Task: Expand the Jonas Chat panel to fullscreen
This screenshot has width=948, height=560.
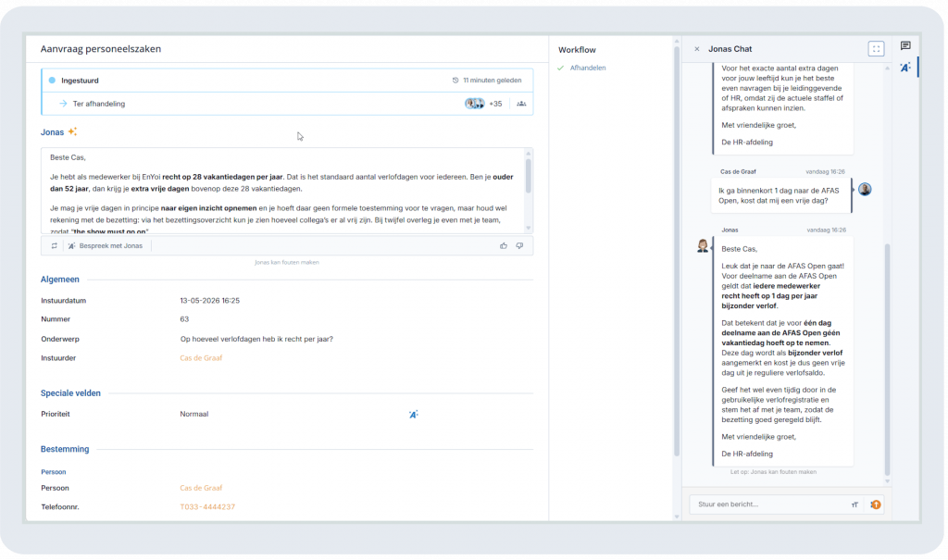Action: (876, 49)
